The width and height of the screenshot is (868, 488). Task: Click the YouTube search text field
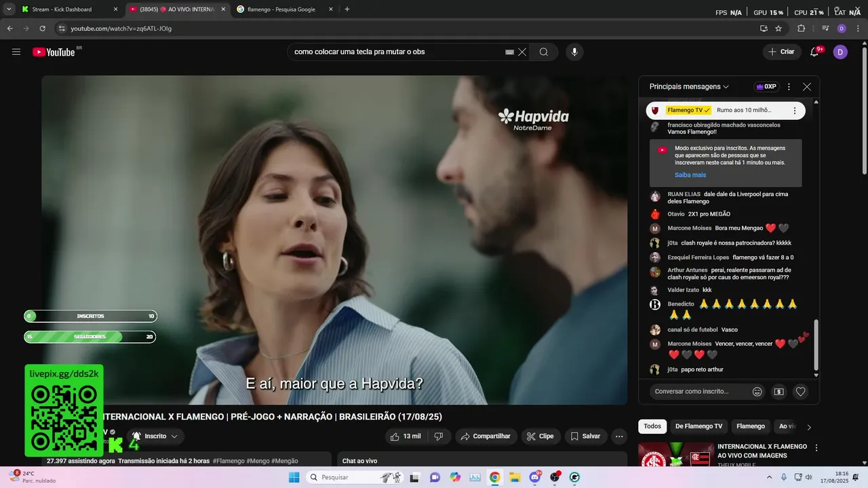point(397,52)
